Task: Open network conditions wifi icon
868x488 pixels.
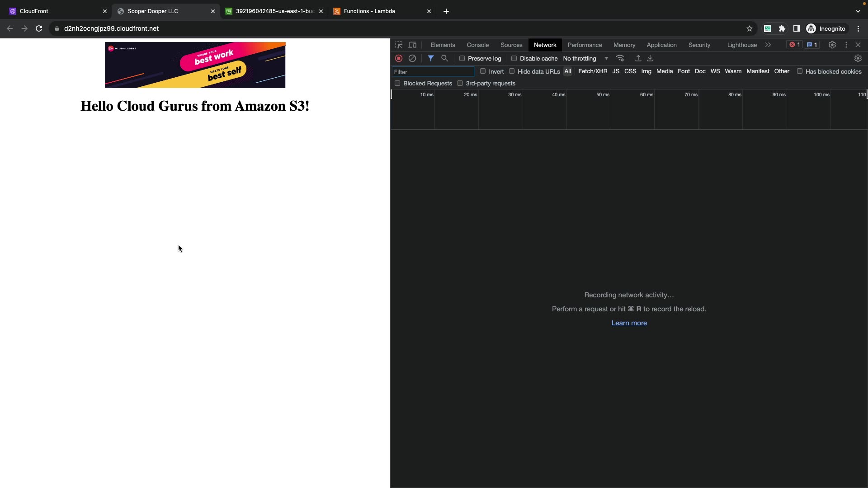Action: (x=620, y=58)
